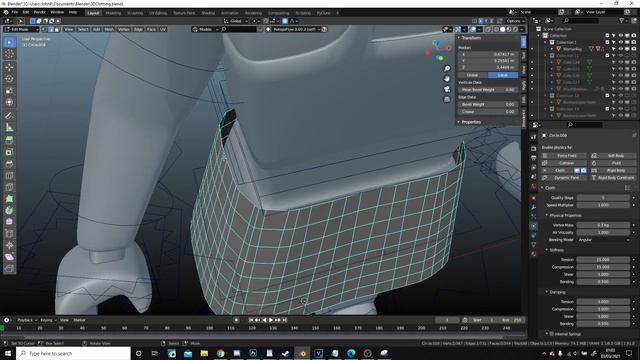The image size is (640, 360).
Task: Open the Options dropdown in viewport header
Action: click(516, 21)
